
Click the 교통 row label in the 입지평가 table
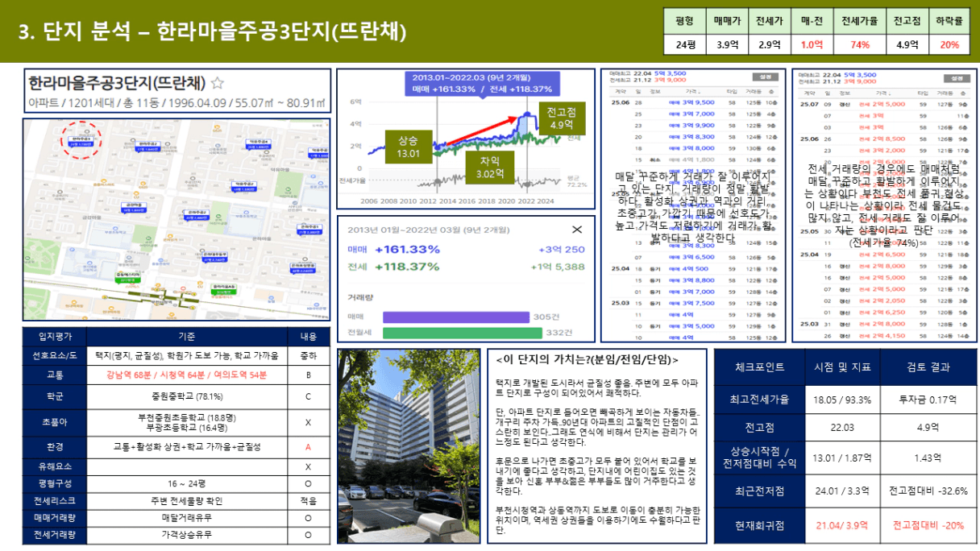(x=54, y=375)
